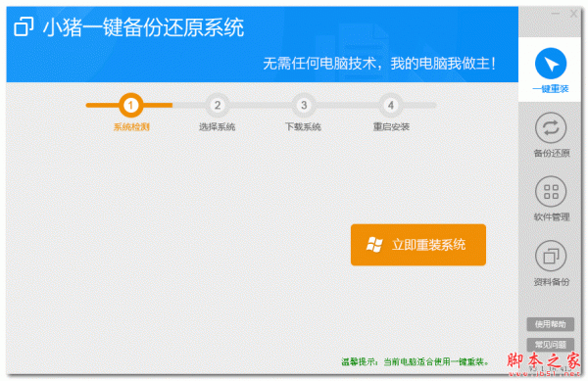
Task: Click the 系统检测 step label
Action: 131,127
